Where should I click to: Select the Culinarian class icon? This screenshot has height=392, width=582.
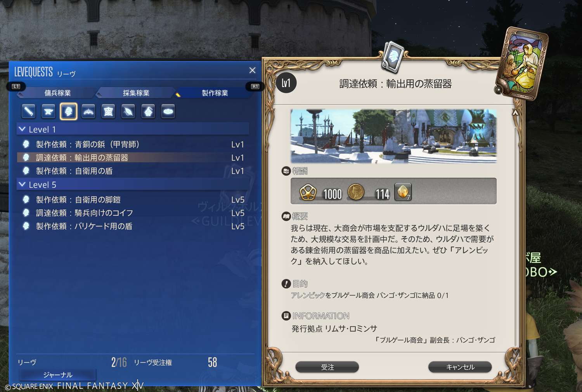coord(168,112)
